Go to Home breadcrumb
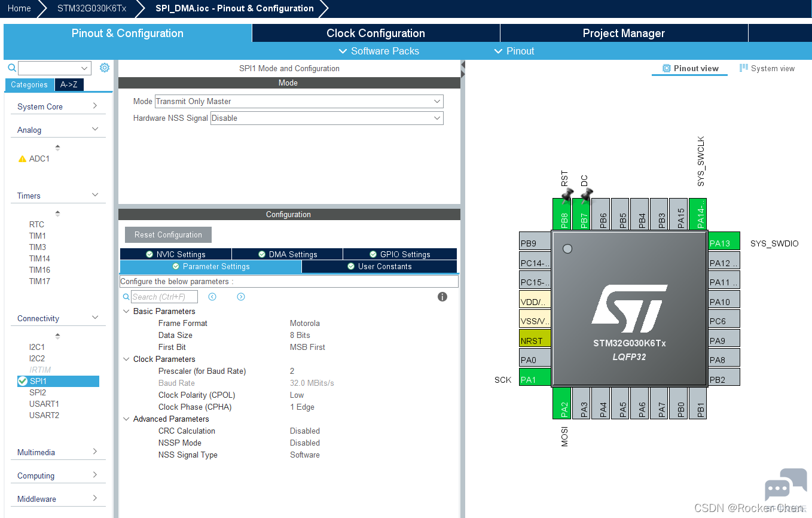Image resolution: width=812 pixels, height=518 pixels. click(19, 8)
